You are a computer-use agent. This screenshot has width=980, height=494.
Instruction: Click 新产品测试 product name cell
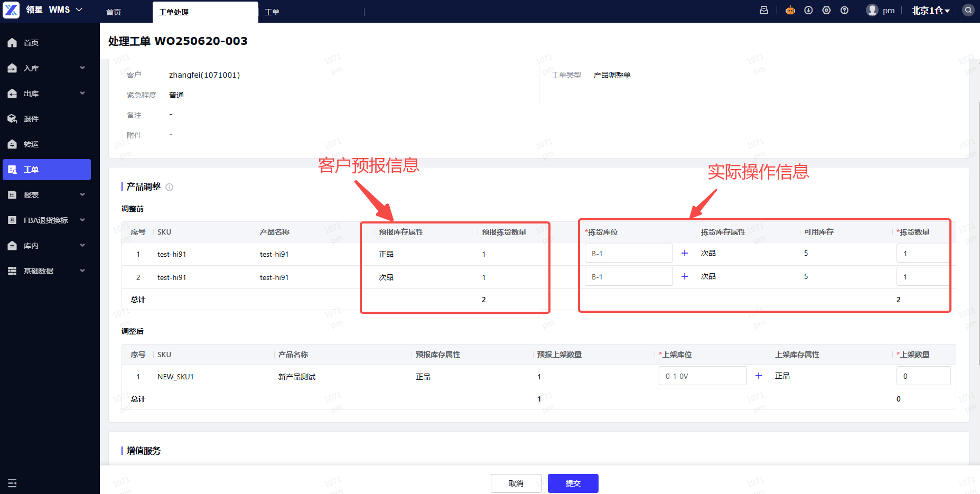coord(297,377)
